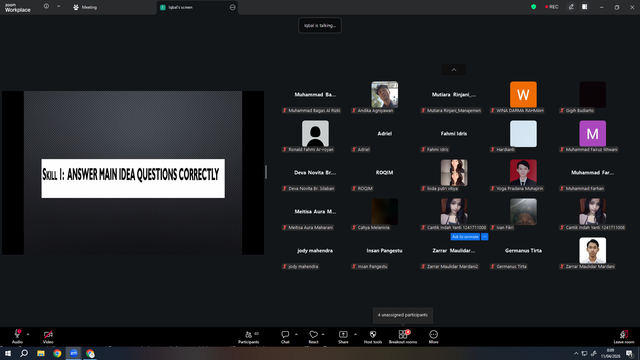The width and height of the screenshot is (640, 360).
Task: Select Gigih Budiarto dark tile
Action: point(593,95)
